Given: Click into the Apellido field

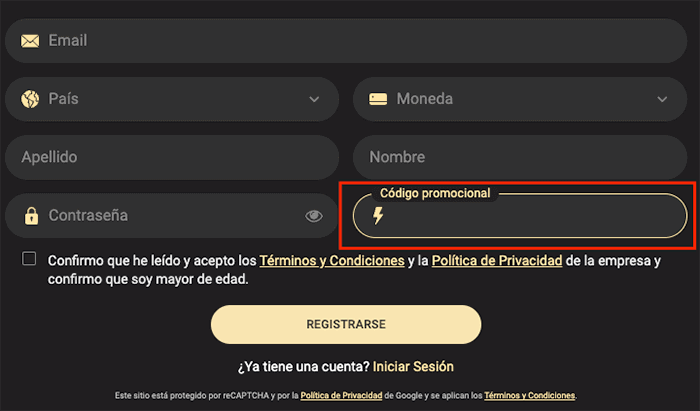Looking at the screenshot, I should click(172, 157).
